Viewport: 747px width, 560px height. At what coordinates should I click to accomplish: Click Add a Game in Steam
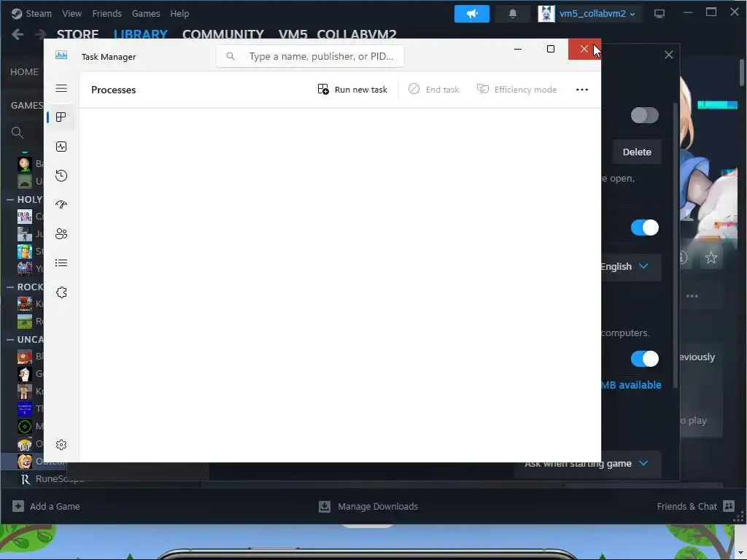(46, 506)
